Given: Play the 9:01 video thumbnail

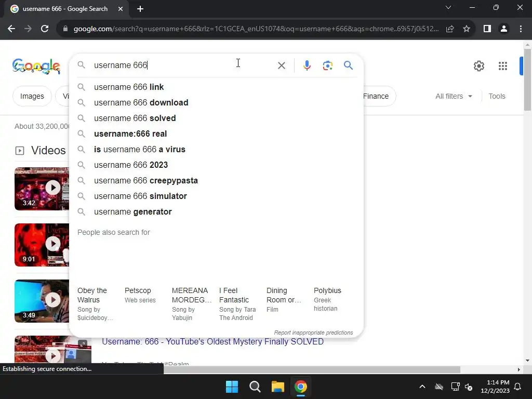Looking at the screenshot, I should click(x=42, y=245).
